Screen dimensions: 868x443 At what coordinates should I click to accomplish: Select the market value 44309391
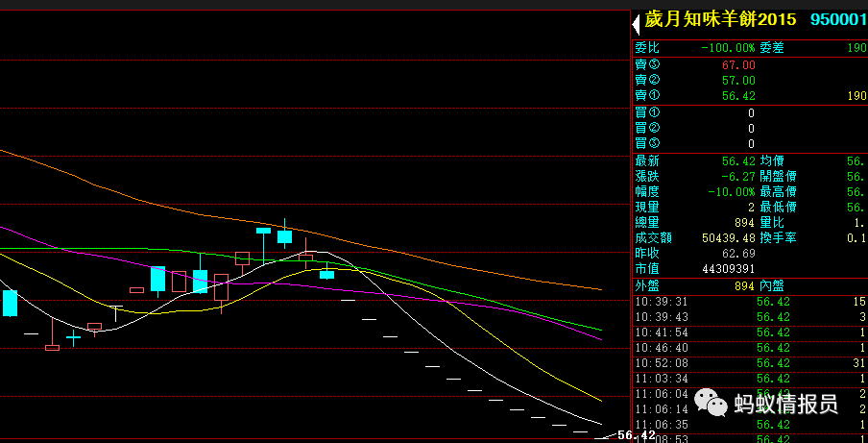pyautogui.click(x=729, y=270)
